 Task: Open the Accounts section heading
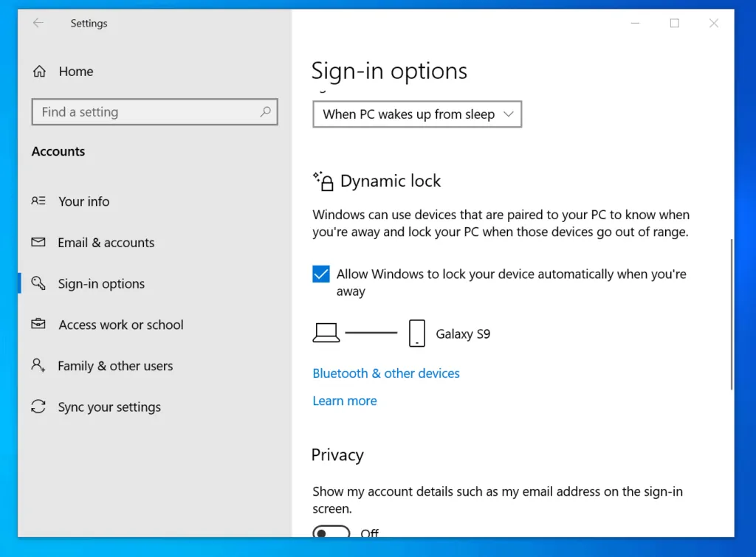tap(58, 151)
